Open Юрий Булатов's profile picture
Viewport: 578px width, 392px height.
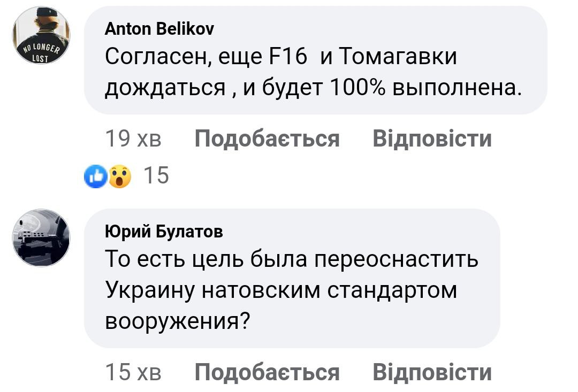41,238
